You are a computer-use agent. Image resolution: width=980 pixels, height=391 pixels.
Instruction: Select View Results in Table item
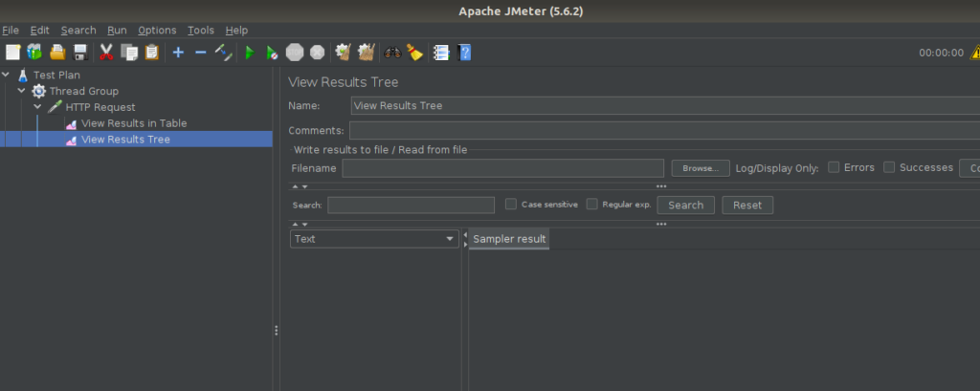(134, 123)
